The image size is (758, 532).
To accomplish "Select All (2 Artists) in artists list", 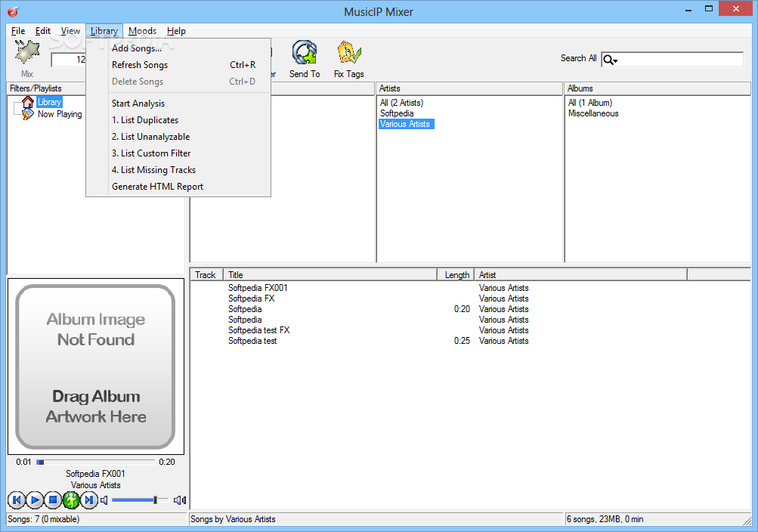I will (x=401, y=103).
